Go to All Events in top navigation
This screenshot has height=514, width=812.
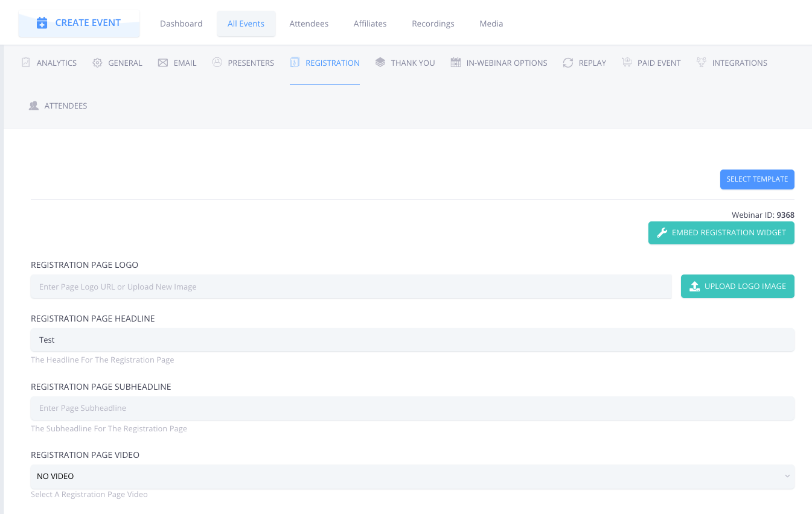coord(246,24)
